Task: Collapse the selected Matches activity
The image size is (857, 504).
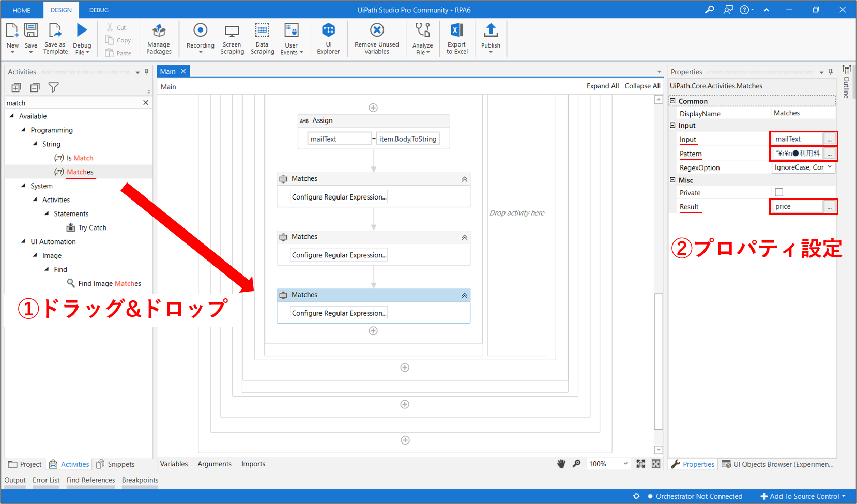Action: point(464,295)
